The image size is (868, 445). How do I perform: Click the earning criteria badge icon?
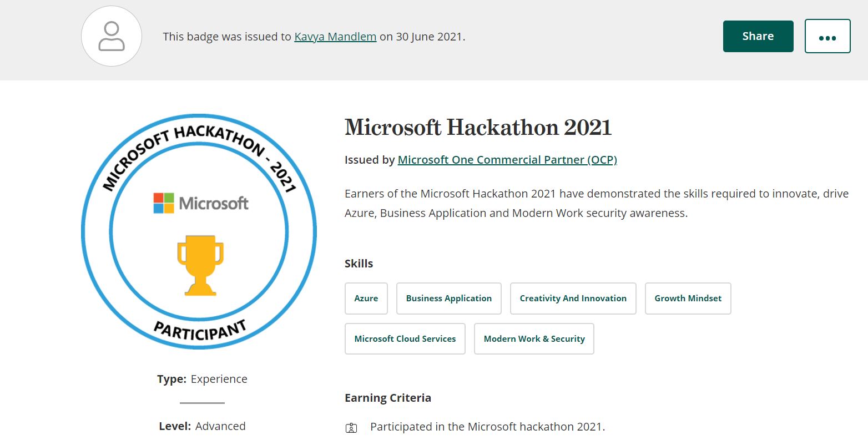pos(351,428)
